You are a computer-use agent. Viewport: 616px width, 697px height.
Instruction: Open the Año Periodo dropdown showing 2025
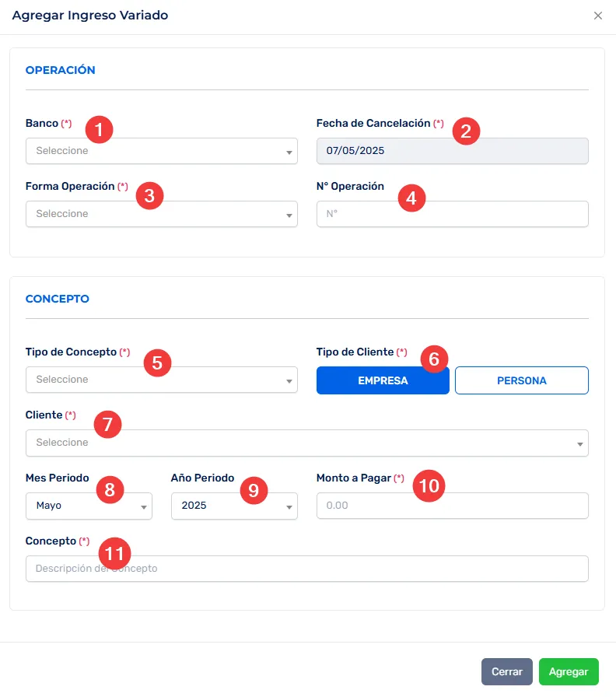pyautogui.click(x=234, y=506)
